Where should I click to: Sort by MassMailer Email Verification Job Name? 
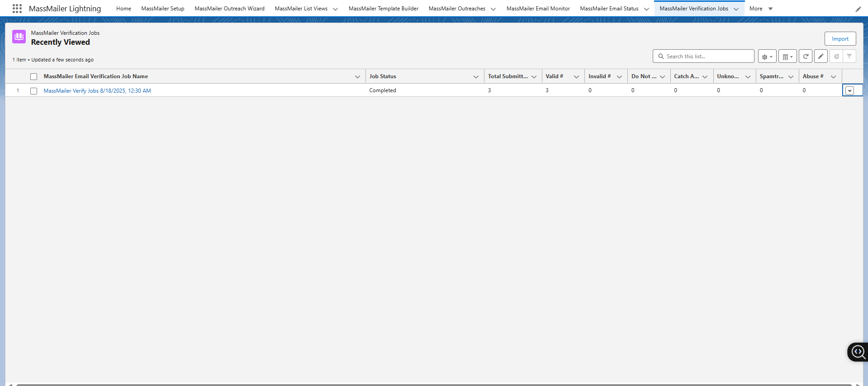(96, 76)
